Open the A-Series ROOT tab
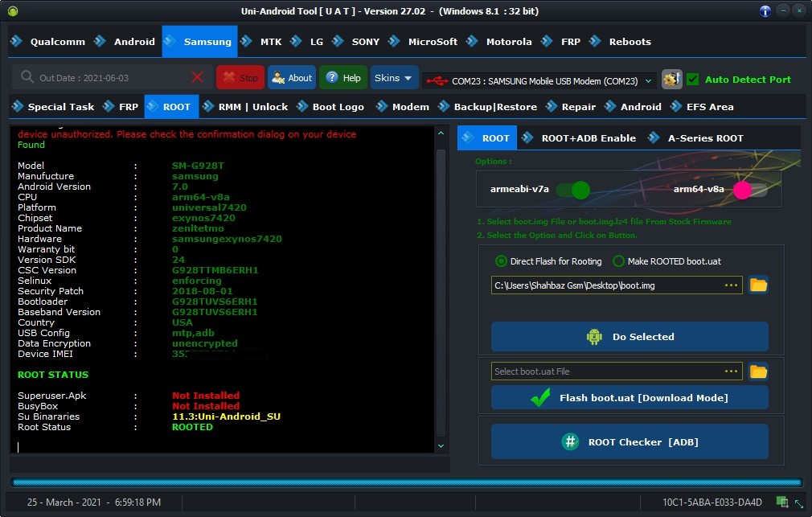 696,138
